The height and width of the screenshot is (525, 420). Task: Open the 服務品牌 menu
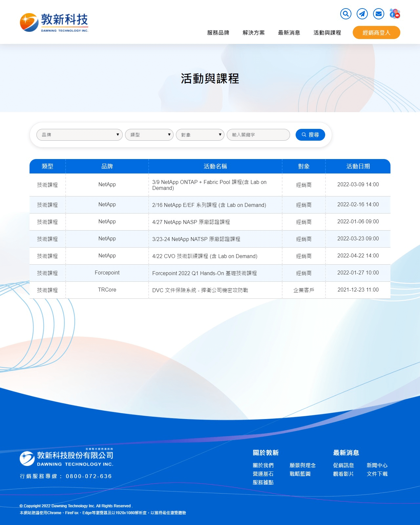click(x=218, y=33)
